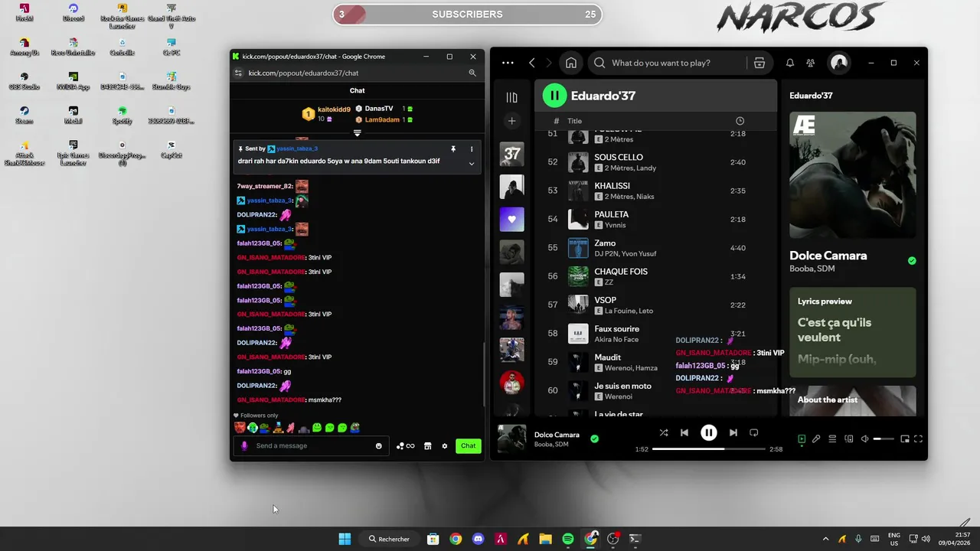Toggle the Now Playing view icon

pos(802,439)
